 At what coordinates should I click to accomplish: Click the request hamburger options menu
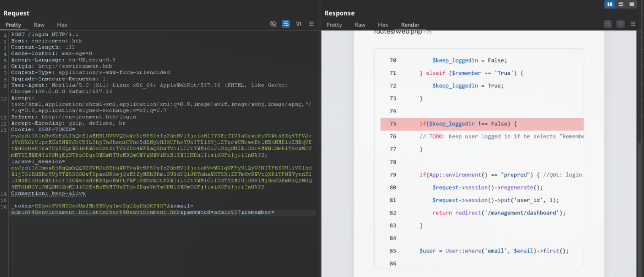[x=311, y=24]
